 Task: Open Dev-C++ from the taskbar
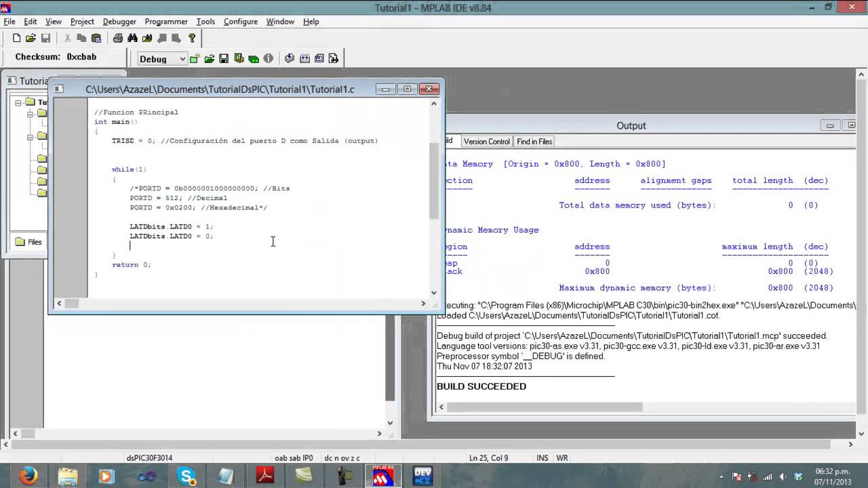(x=422, y=476)
